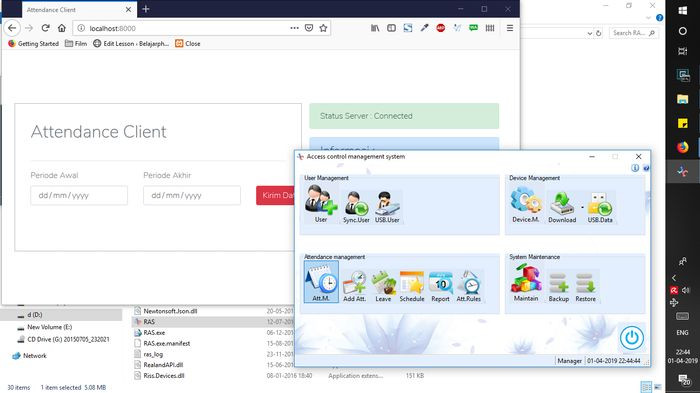
Task: Open Firefox from taskbar
Action: tap(682, 147)
